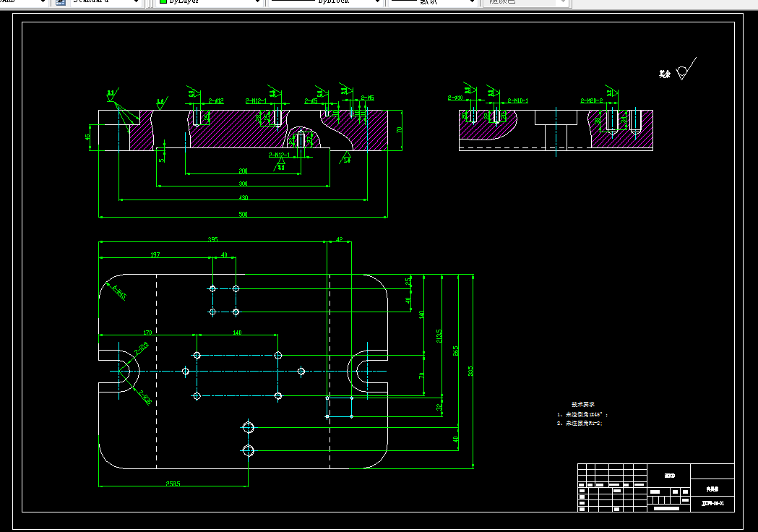Click the 258.5 horizontal dimension text
The width and height of the screenshot is (758, 532).
173,484
